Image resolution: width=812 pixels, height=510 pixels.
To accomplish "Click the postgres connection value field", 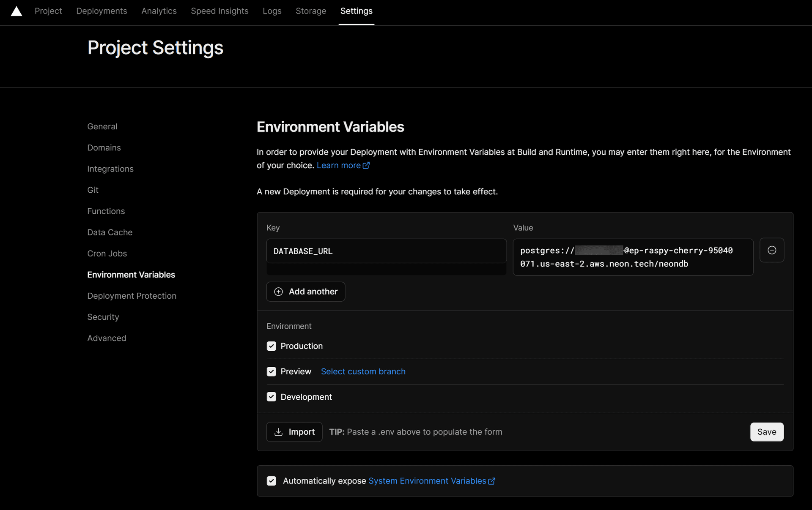I will tap(632, 257).
